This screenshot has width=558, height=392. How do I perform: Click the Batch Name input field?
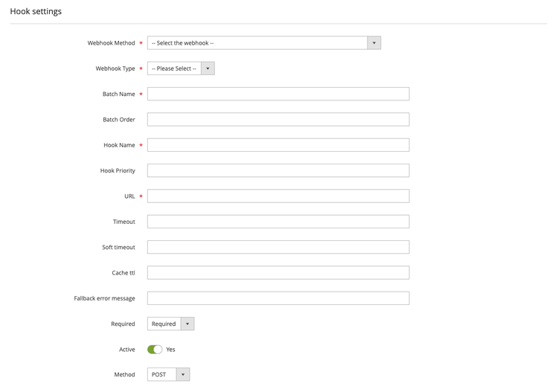pos(278,94)
